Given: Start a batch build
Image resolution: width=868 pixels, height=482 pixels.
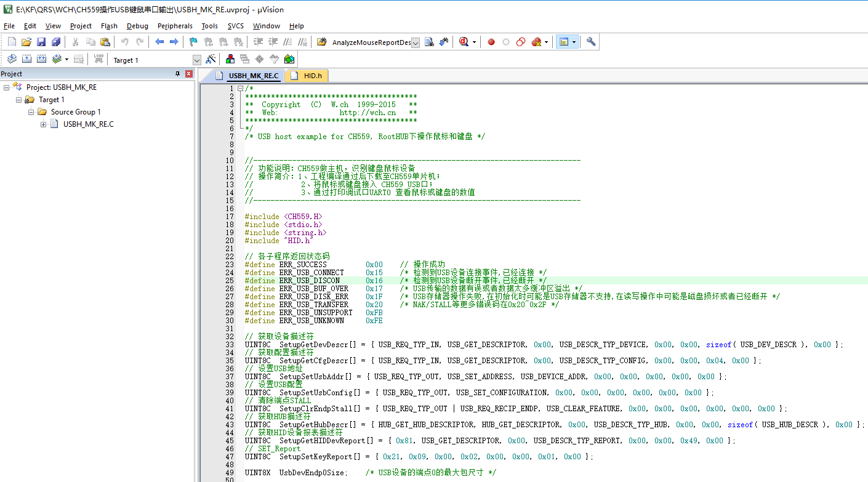Looking at the screenshot, I should (57, 60).
